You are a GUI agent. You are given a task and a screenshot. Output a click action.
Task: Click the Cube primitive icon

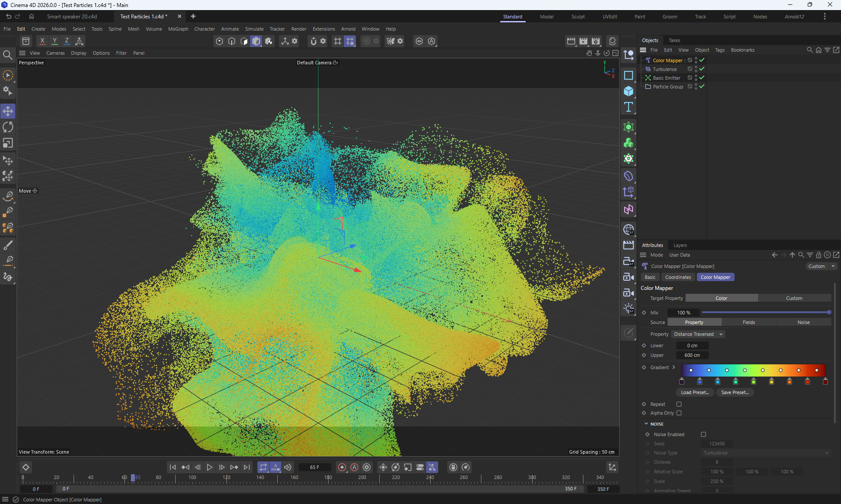point(629,91)
